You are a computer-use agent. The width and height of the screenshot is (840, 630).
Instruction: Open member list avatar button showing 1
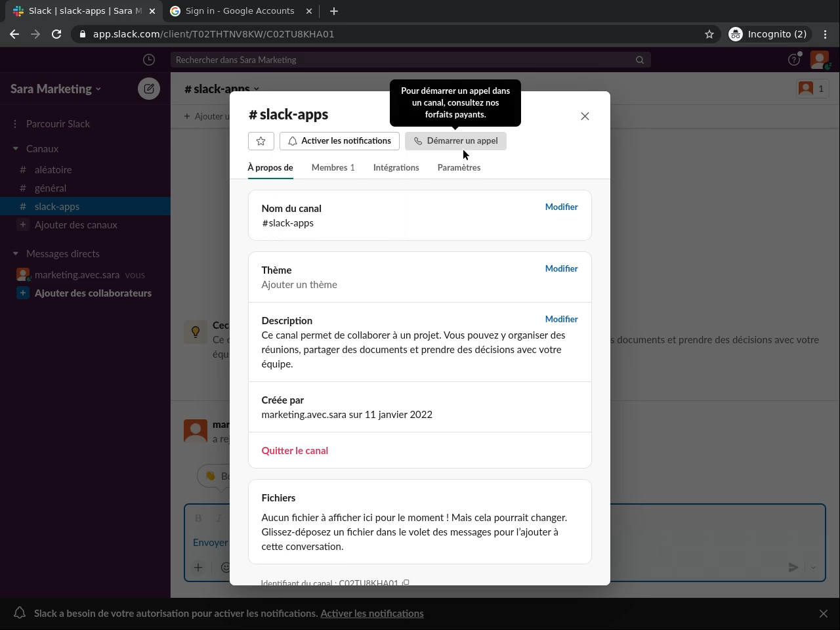[812, 89]
